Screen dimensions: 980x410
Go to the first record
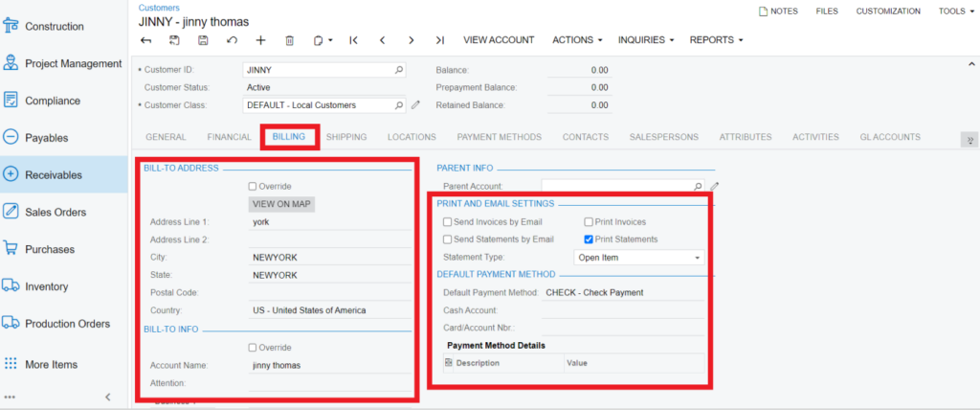(353, 40)
